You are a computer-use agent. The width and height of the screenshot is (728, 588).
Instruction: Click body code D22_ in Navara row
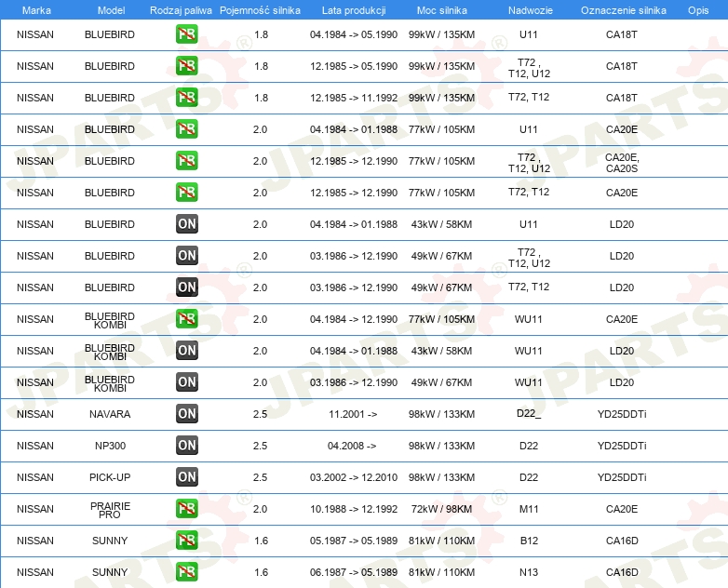[529, 413]
